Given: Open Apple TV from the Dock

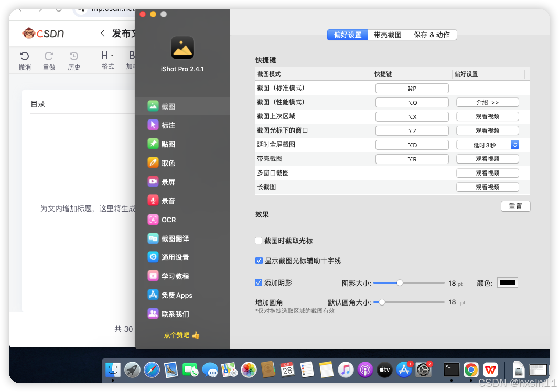Looking at the screenshot, I should pos(384,369).
